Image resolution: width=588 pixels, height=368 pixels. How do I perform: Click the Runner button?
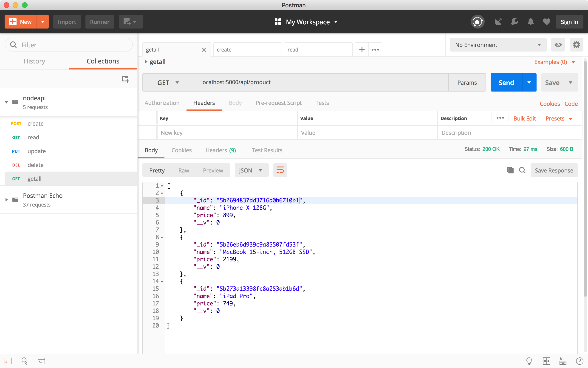100,22
